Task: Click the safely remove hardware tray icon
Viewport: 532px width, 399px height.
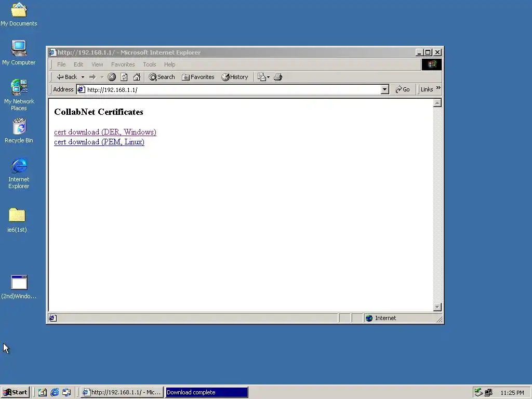Action: coord(478,392)
